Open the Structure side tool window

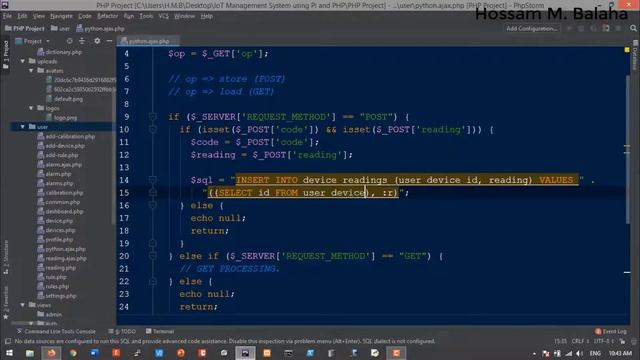(6, 257)
